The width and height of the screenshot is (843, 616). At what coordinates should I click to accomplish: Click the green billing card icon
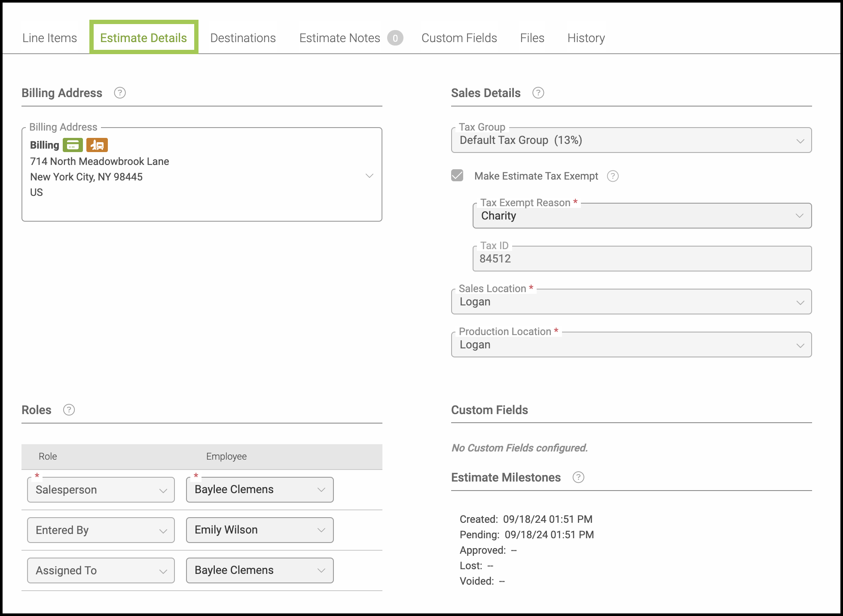click(x=73, y=145)
